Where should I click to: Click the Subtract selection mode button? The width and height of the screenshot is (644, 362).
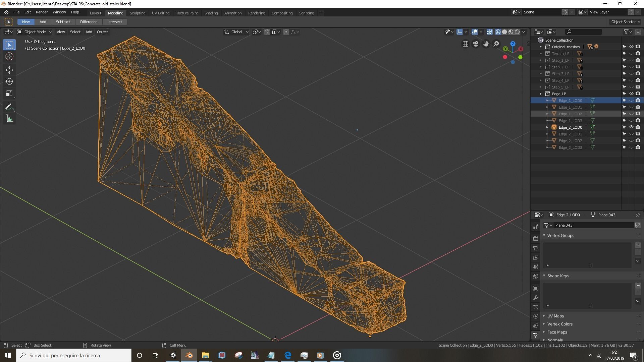(63, 22)
